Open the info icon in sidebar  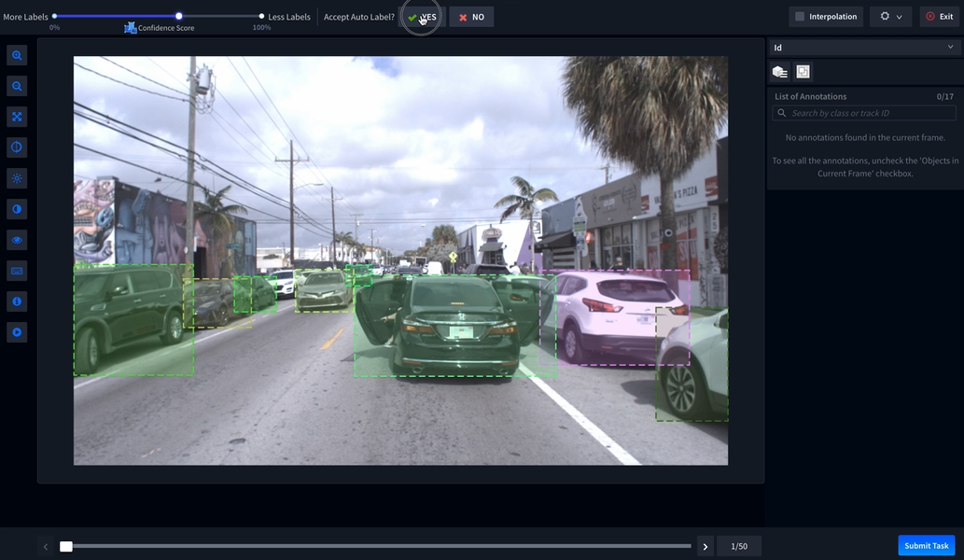tap(17, 301)
